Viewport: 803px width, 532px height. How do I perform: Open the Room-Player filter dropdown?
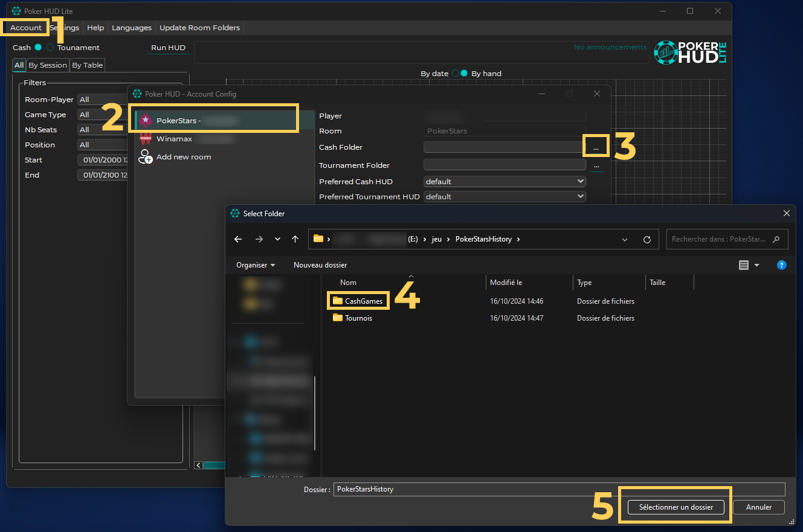pyautogui.click(x=102, y=100)
